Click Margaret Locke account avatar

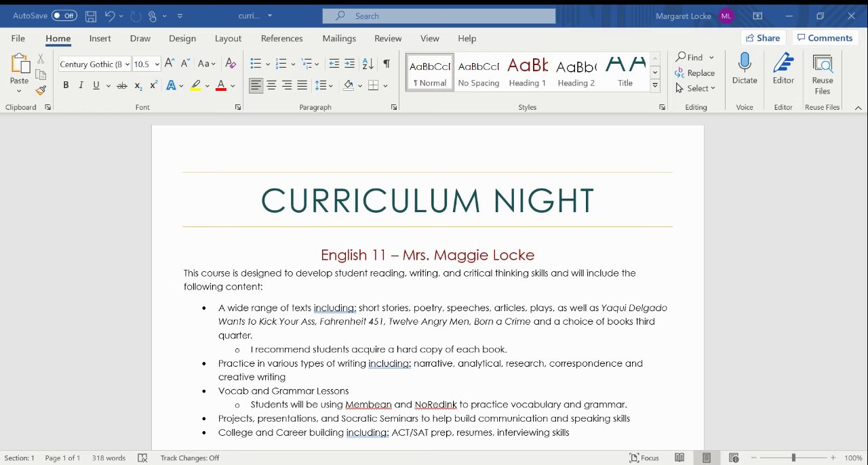point(726,16)
